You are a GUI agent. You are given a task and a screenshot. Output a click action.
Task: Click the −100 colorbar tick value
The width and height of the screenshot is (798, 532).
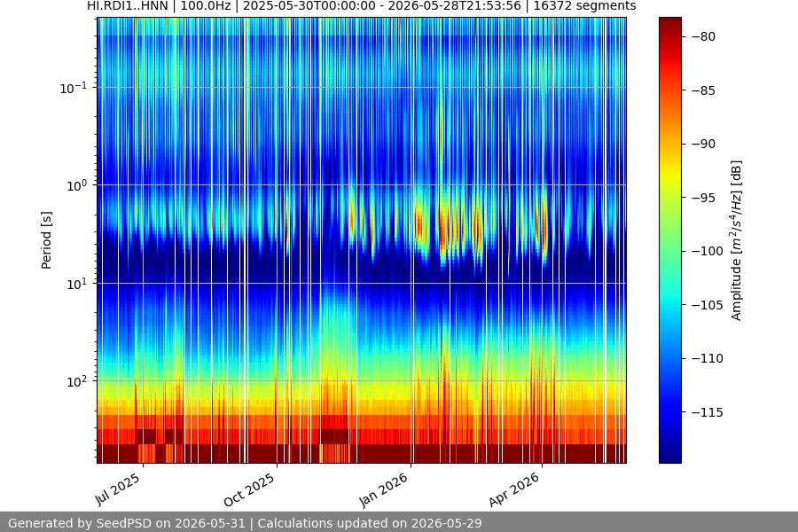pos(708,251)
